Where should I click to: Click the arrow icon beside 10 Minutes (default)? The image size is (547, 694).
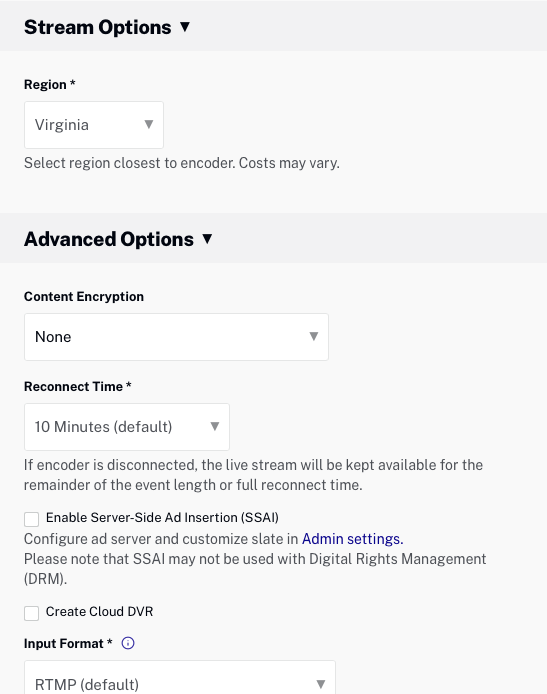click(x=215, y=426)
